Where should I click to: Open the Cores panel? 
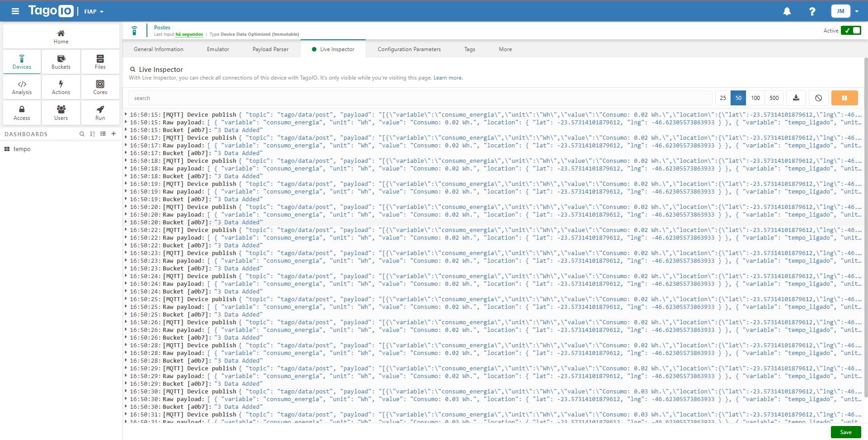click(100, 87)
